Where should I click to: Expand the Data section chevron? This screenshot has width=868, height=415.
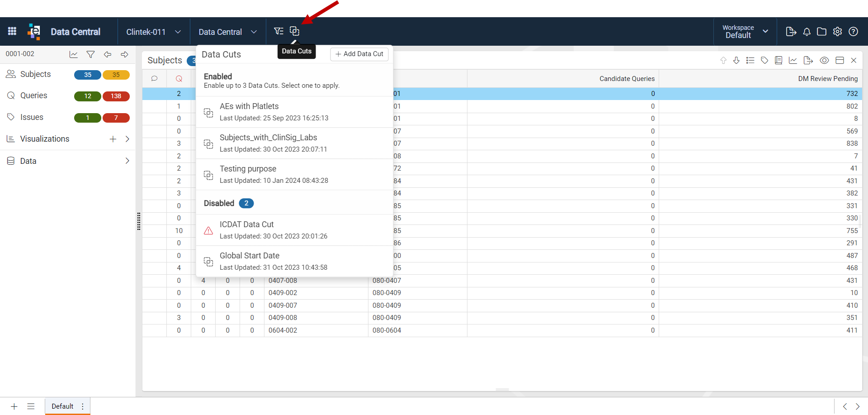[x=127, y=161]
